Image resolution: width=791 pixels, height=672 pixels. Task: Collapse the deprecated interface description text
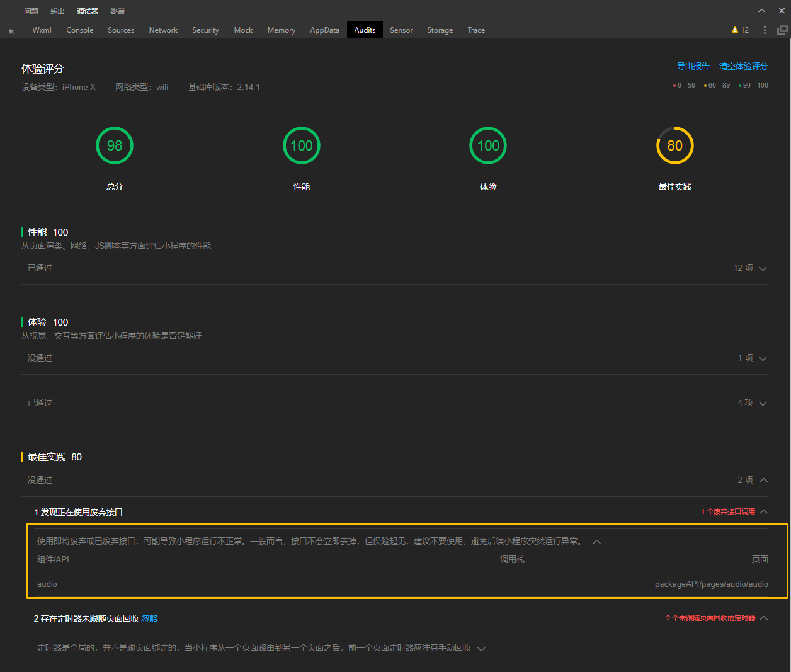(597, 542)
